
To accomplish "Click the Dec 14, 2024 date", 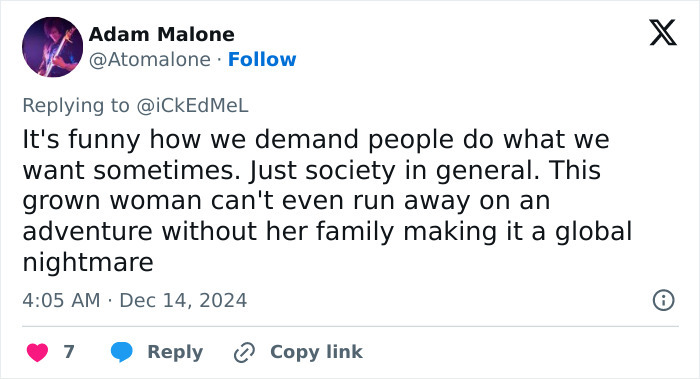I will pyautogui.click(x=183, y=300).
